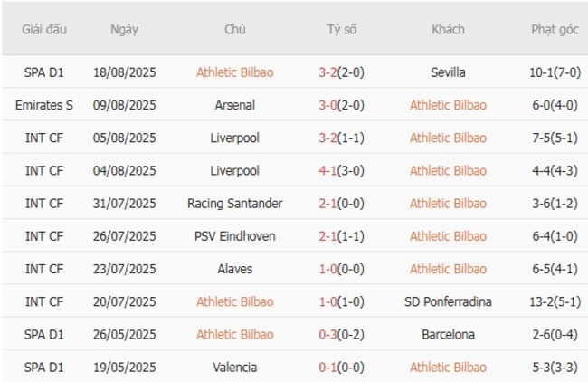Open the SD Ponferradina team link
Screen dimensions: 588x382
pos(448,301)
